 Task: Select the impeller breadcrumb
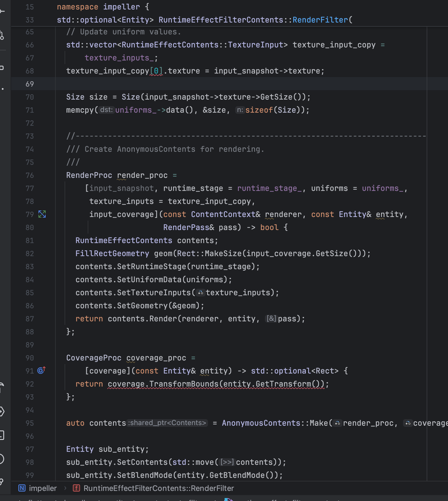click(43, 488)
